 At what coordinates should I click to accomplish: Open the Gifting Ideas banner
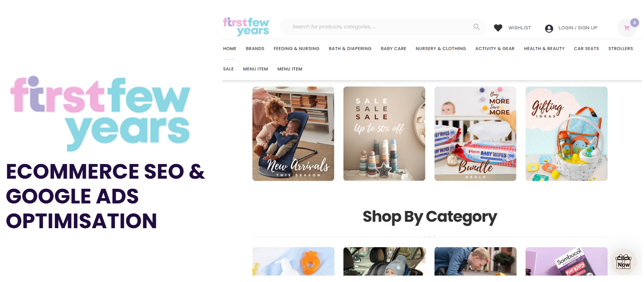[566, 133]
